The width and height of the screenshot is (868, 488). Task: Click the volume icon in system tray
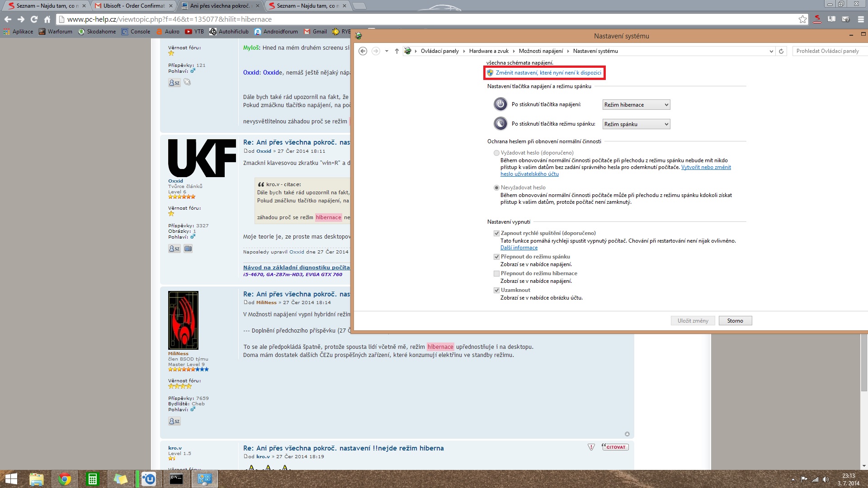(826, 479)
